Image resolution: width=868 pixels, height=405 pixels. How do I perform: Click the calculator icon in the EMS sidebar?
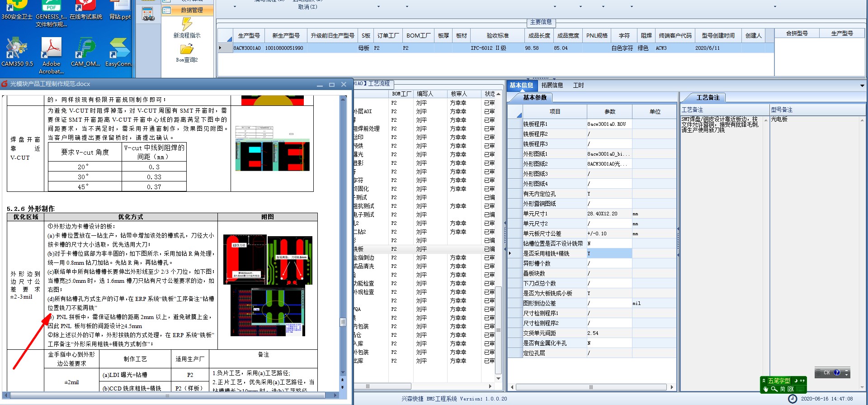tap(148, 14)
